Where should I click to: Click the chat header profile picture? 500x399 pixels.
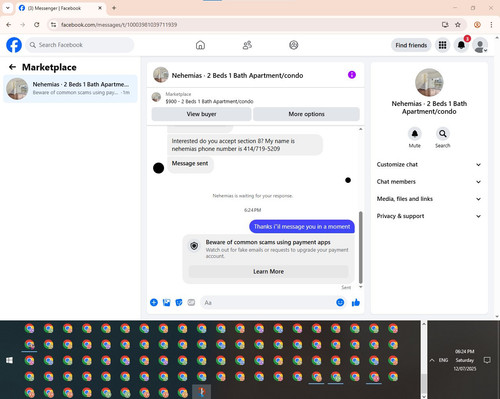[x=161, y=75]
